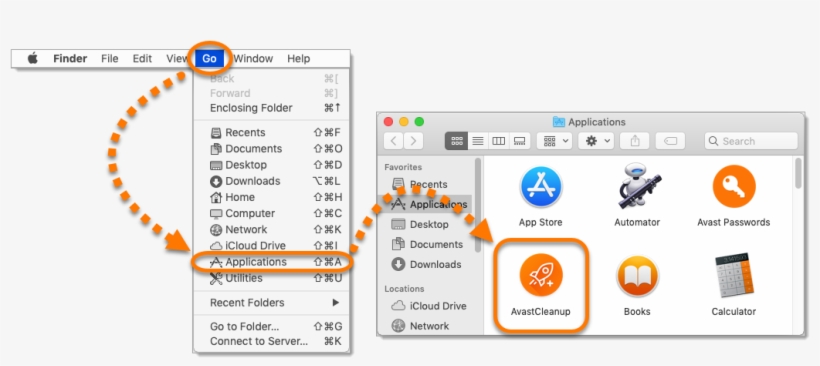Select Downloads in Finder sidebar

click(x=426, y=264)
